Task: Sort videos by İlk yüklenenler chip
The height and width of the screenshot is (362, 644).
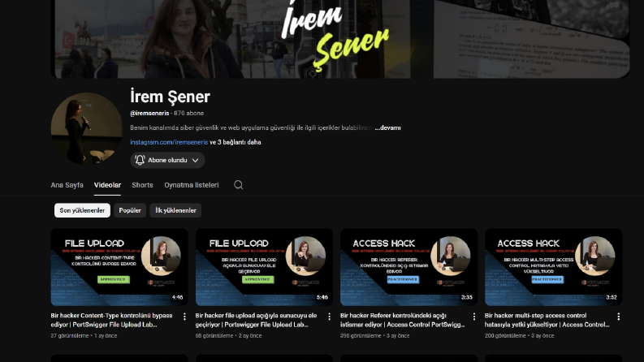Action: (175, 210)
